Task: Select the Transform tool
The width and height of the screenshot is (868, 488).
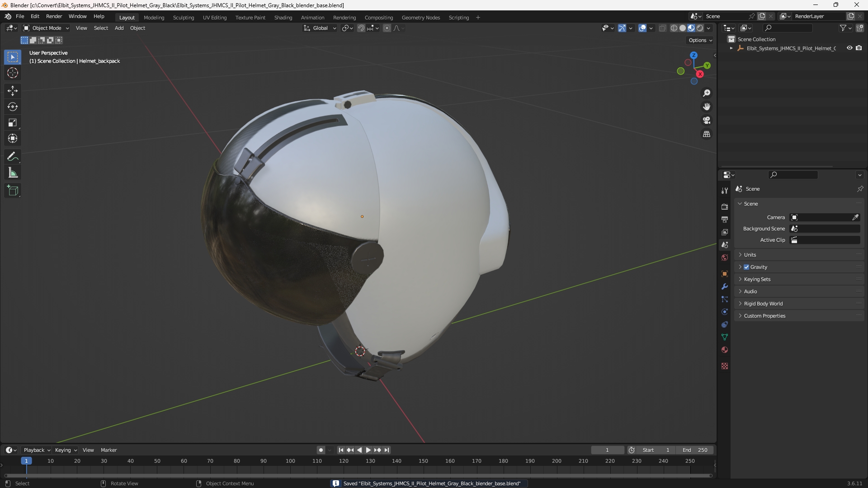Action: 13,138
